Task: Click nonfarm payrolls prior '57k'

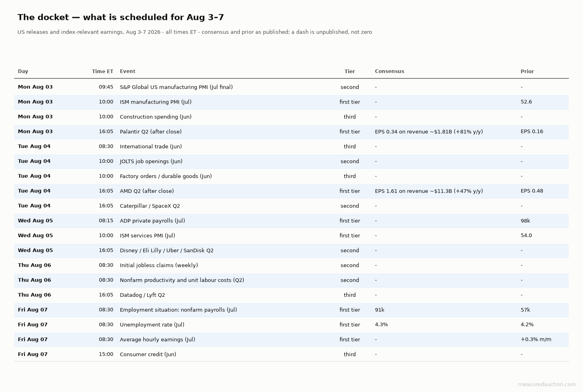Action: click(x=525, y=310)
